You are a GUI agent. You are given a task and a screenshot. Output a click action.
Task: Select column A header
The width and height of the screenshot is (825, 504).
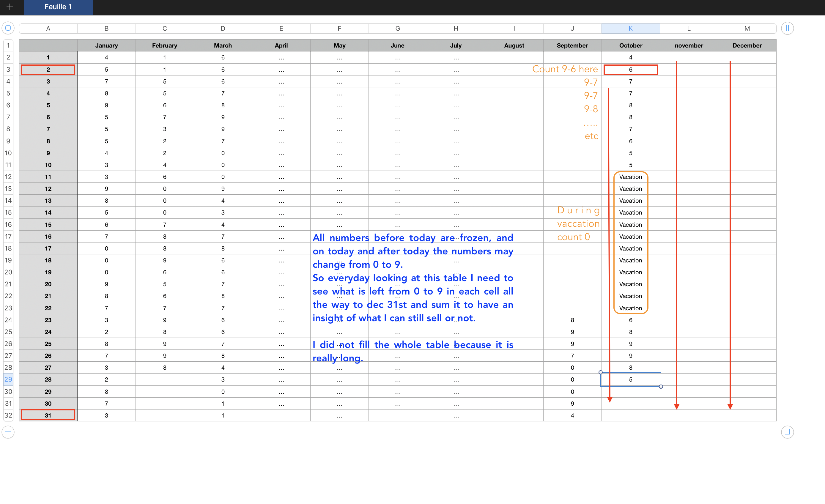click(x=48, y=29)
